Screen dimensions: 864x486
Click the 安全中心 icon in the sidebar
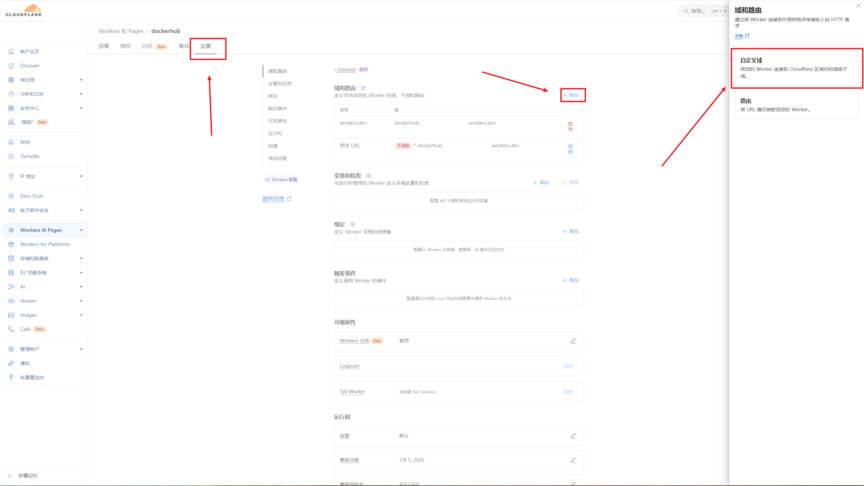11,109
